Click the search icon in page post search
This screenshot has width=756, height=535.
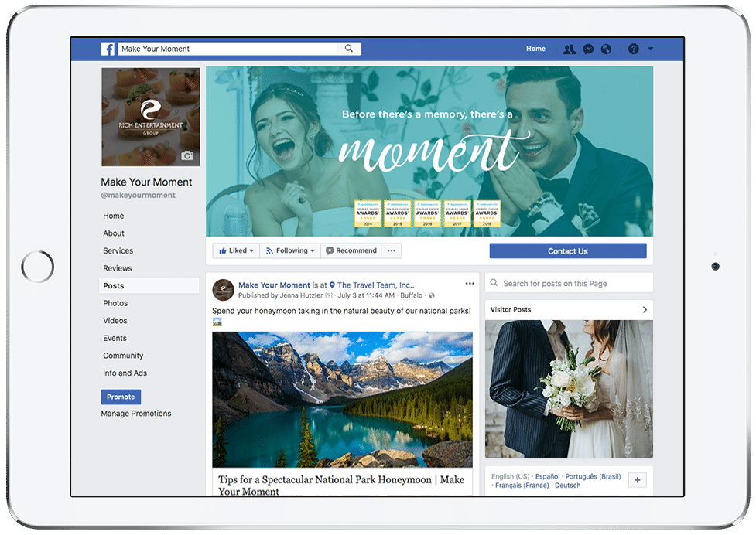pyautogui.click(x=494, y=283)
